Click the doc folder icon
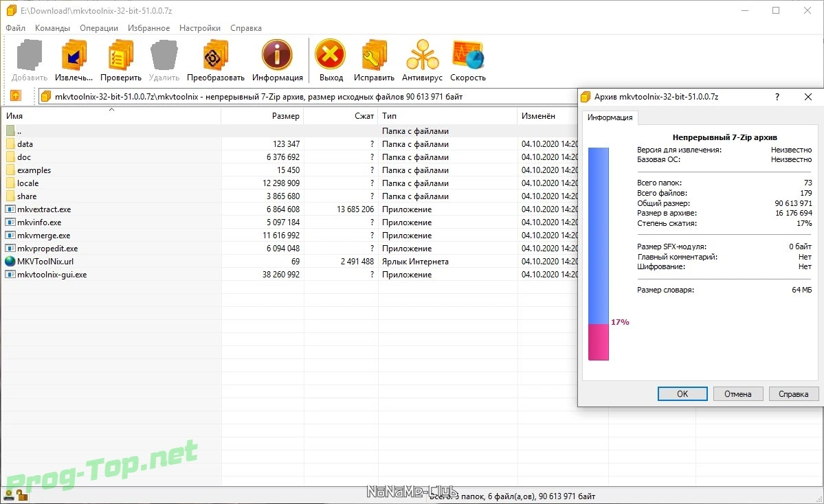This screenshot has height=504, width=824. coord(10,157)
